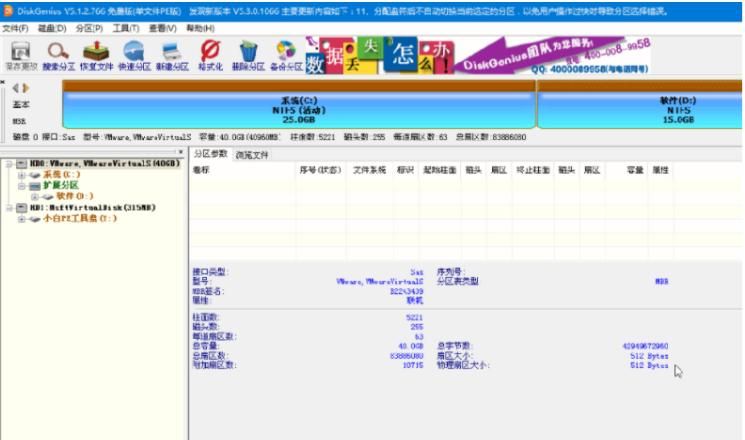The image size is (745, 440).
Task: Click the 512 Bytes value beside 物理扇区大小
Action: [649, 365]
